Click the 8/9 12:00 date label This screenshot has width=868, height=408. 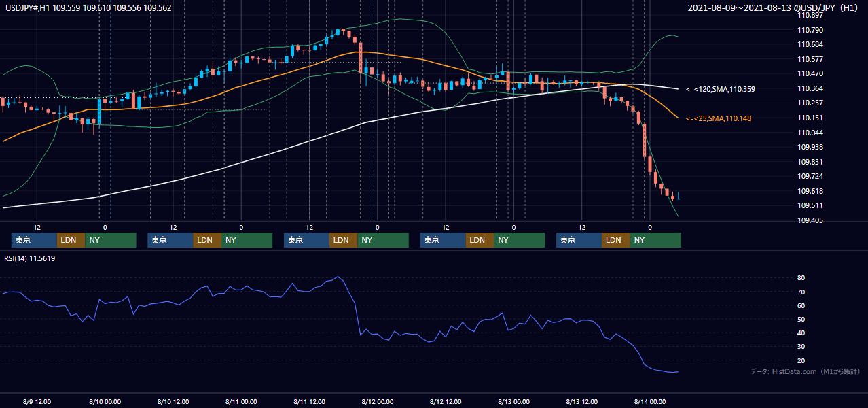click(38, 401)
